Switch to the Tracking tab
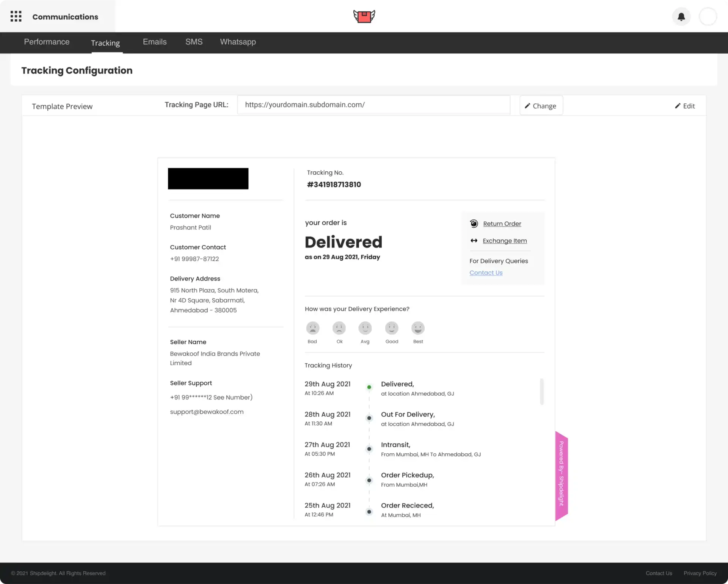This screenshot has width=728, height=584. click(105, 43)
